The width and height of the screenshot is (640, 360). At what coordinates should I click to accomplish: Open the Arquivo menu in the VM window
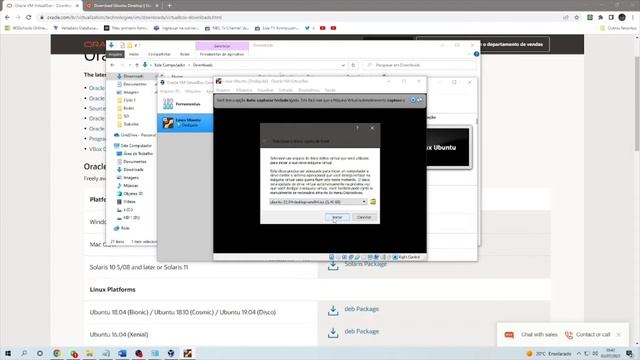point(223,90)
